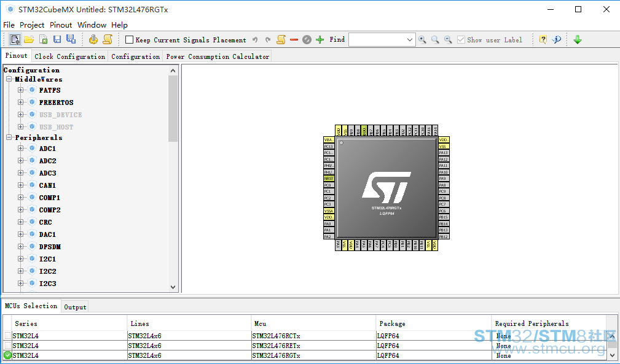
Task: Toggle the Show user Label checkbox
Action: point(461,39)
